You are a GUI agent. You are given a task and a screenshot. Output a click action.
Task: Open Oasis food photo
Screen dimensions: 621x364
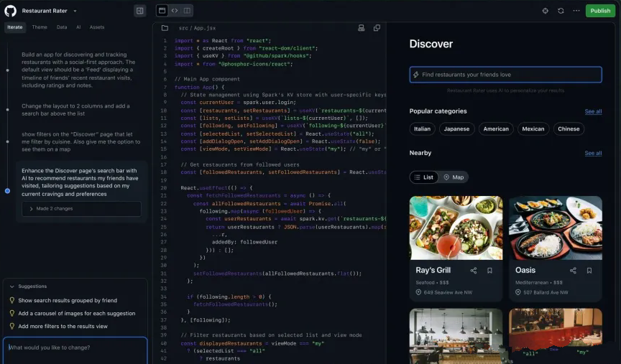556,228
